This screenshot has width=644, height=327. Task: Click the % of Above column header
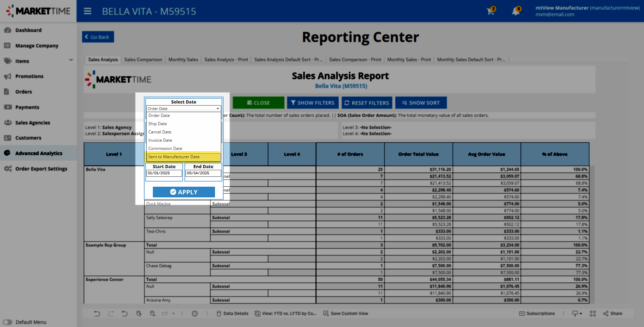click(555, 154)
